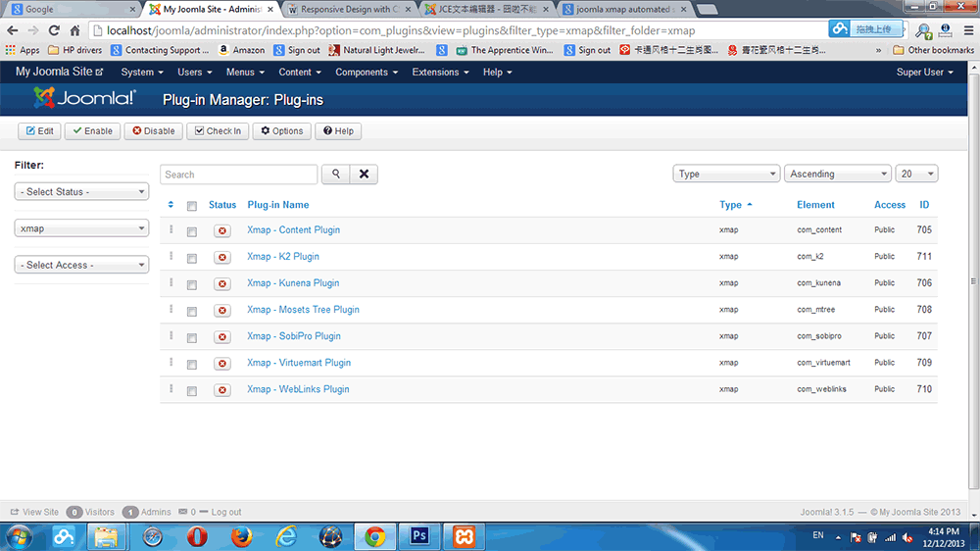
Task: Open the Xmap - Kunena Plugin link
Action: coord(293,282)
